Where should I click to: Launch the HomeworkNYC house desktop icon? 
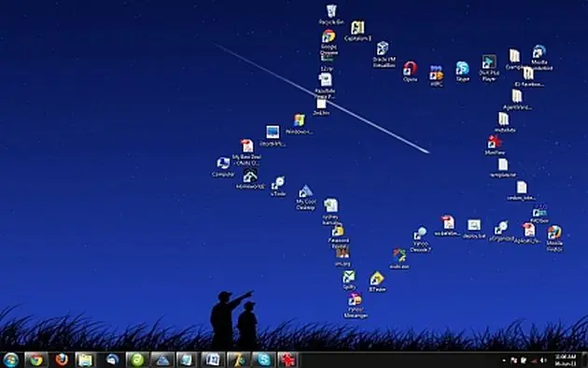250,176
